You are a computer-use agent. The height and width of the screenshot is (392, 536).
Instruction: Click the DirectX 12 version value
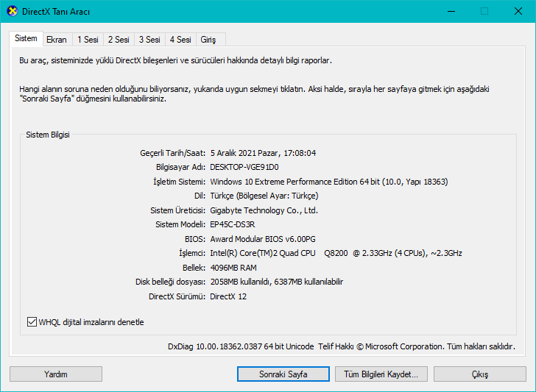228,296
